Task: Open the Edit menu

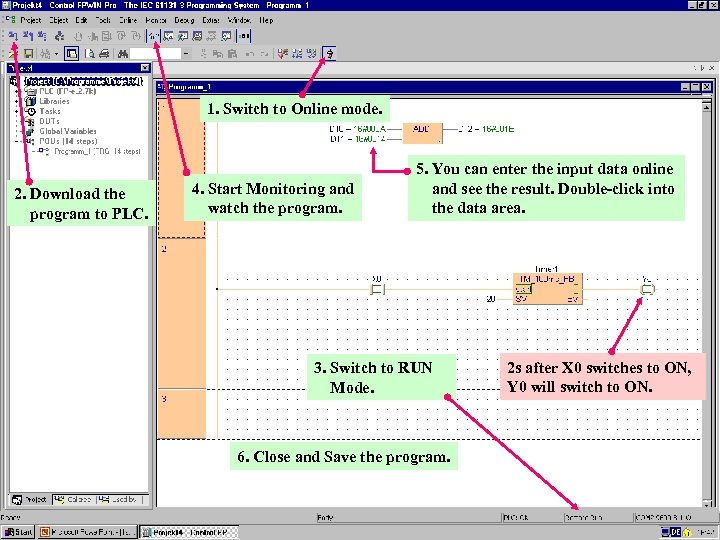Action: 81,20
